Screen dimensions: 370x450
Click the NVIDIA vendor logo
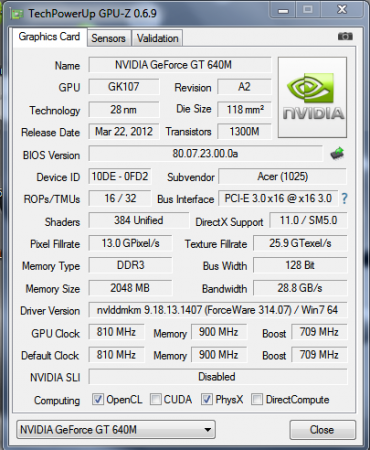312,97
